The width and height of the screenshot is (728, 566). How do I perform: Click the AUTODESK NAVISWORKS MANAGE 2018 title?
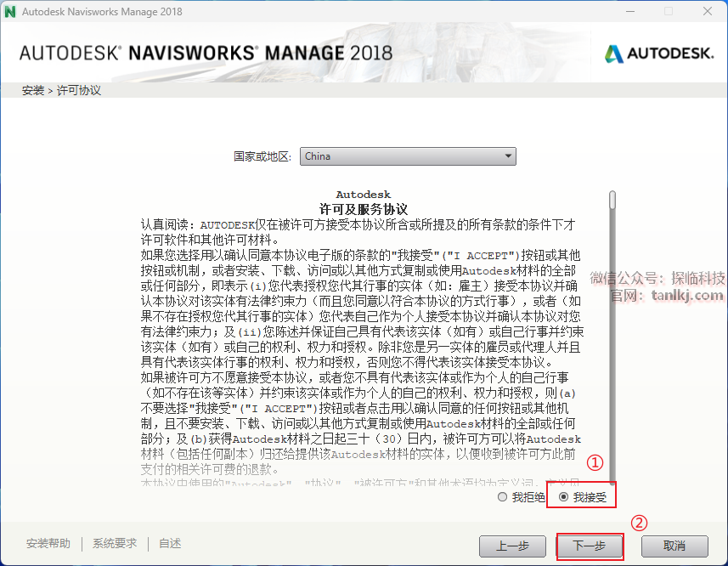[x=206, y=53]
